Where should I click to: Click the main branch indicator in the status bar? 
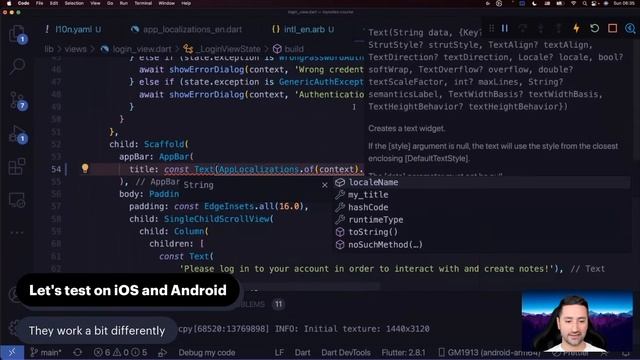(45, 352)
